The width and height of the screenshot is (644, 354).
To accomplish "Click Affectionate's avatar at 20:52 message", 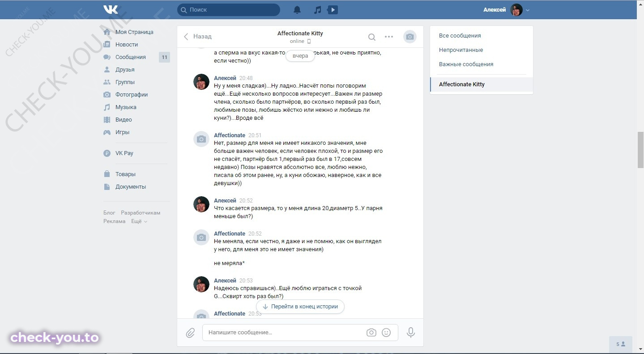I will [201, 237].
